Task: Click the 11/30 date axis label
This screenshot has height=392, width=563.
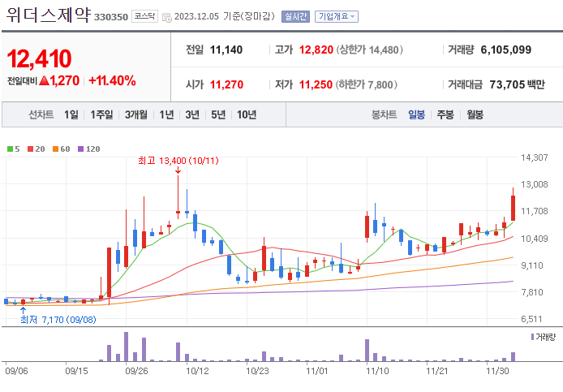Action: click(497, 371)
